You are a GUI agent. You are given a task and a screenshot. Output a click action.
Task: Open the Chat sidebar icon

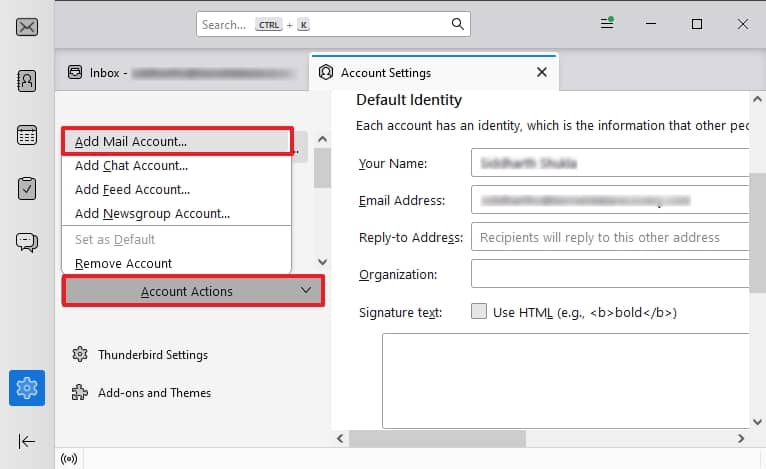pos(27,242)
